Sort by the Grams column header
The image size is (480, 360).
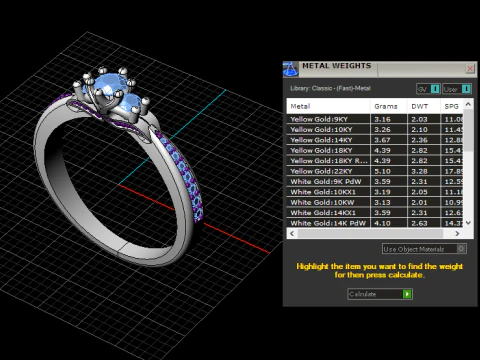(x=389, y=106)
